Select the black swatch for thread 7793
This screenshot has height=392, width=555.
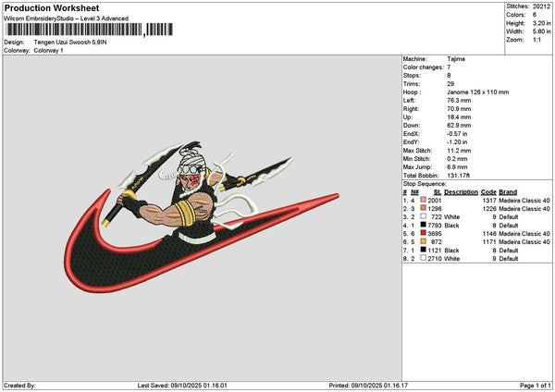pyautogui.click(x=423, y=225)
